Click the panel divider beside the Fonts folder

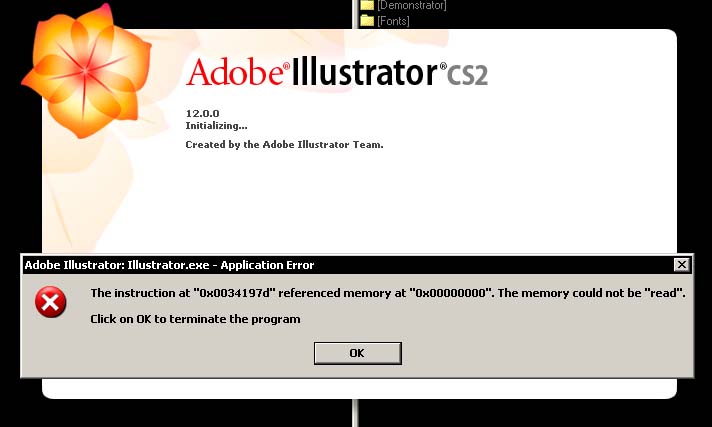pyautogui.click(x=356, y=14)
